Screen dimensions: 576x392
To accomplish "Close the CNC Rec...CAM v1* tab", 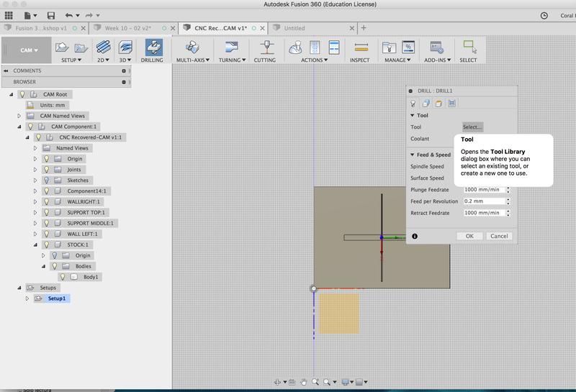I will 263,28.
